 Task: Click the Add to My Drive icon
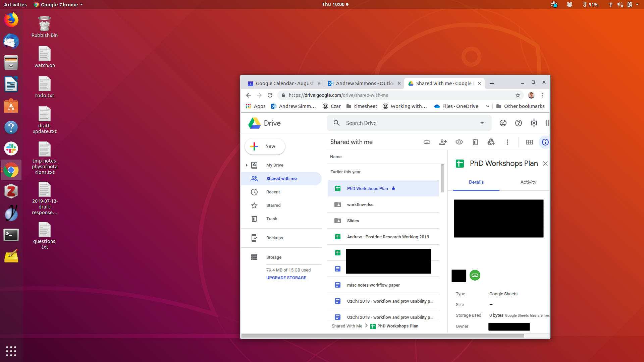[491, 142]
